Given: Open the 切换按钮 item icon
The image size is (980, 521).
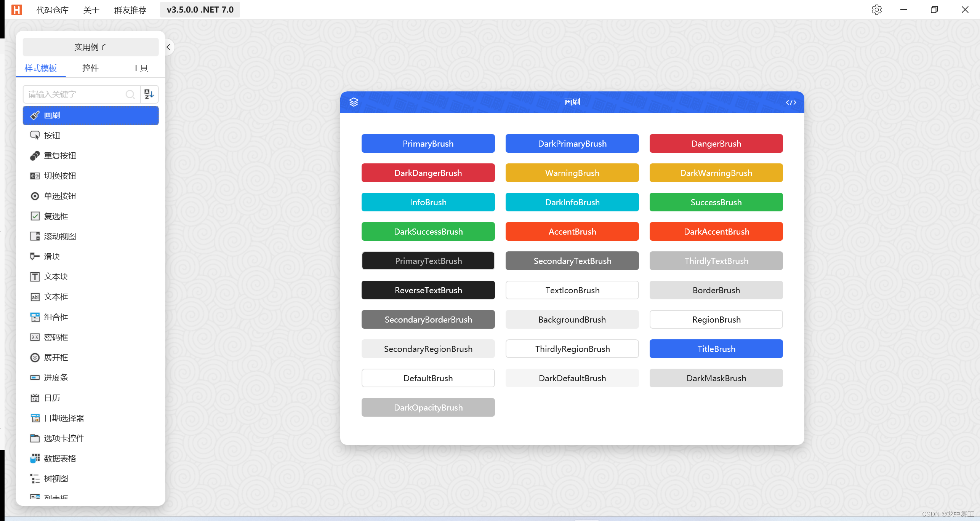Looking at the screenshot, I should [x=35, y=176].
